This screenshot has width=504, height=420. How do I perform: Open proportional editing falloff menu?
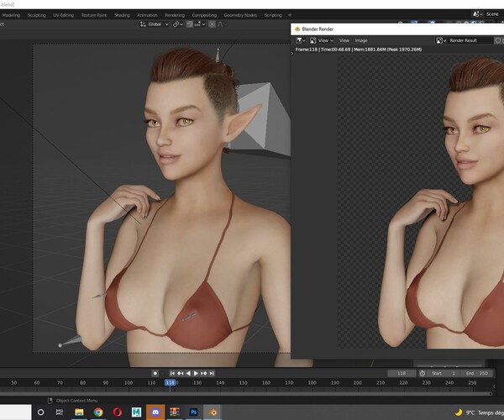[x=222, y=24]
